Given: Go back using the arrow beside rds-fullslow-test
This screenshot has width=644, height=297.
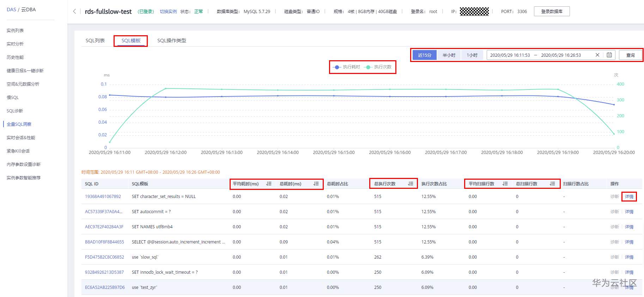Looking at the screenshot, I should 74,11.
